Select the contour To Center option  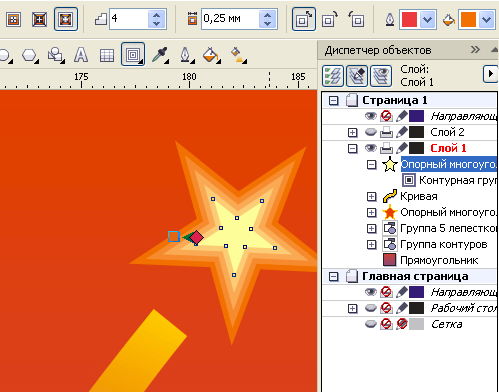point(13,19)
